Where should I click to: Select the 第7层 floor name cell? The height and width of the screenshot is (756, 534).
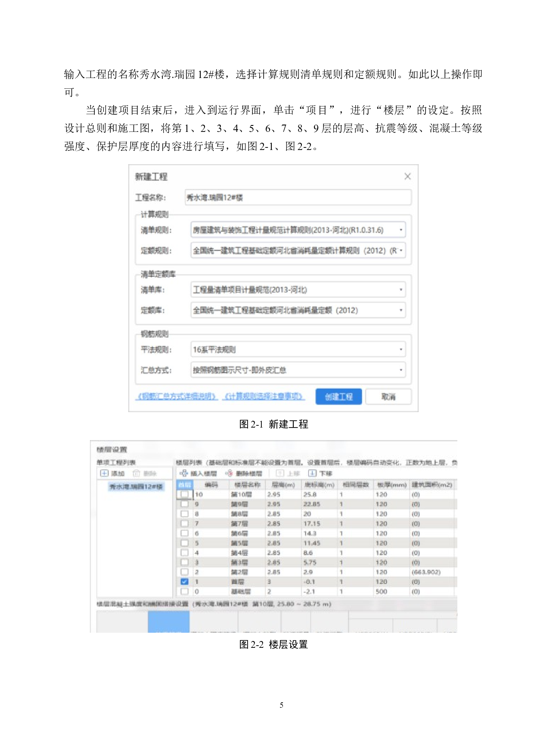click(247, 523)
